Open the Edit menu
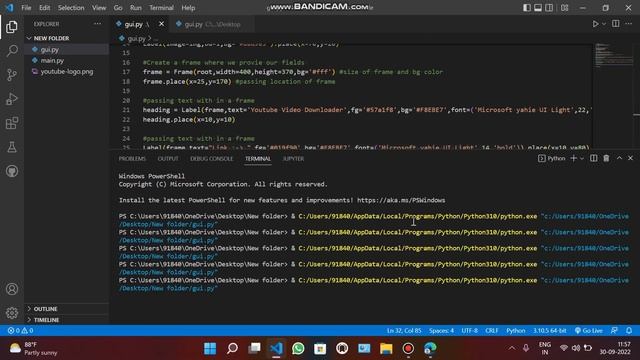Image resolution: width=640 pixels, height=360 pixels. click(x=44, y=8)
